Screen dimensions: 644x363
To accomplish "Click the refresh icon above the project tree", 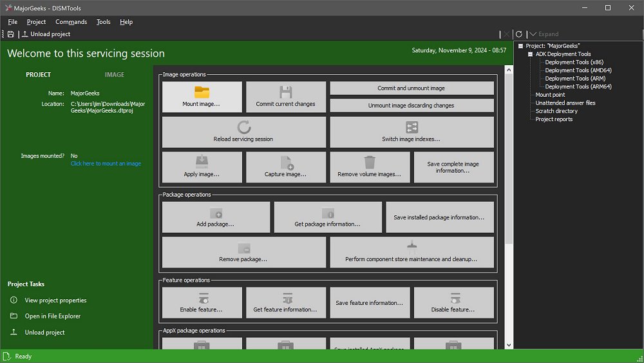I will click(519, 34).
